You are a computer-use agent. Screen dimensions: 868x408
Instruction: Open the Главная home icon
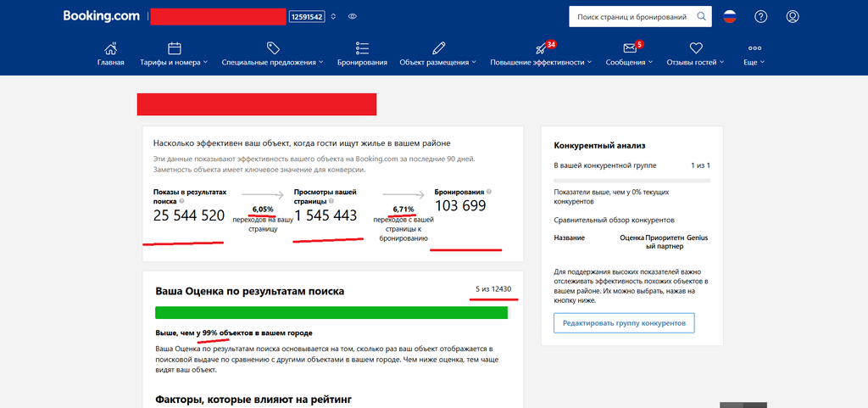pyautogui.click(x=111, y=48)
